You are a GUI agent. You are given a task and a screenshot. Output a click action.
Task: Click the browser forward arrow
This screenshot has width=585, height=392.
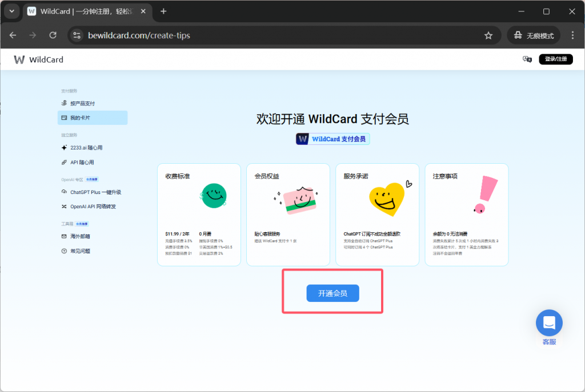33,35
